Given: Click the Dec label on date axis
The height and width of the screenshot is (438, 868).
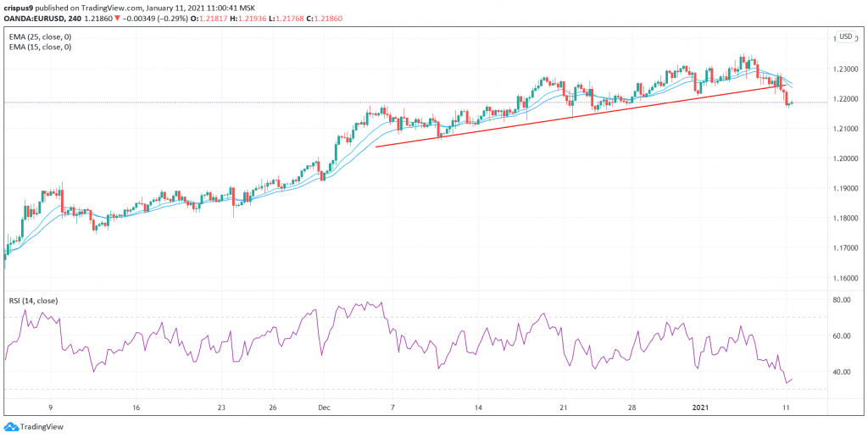Looking at the screenshot, I should pos(325,408).
